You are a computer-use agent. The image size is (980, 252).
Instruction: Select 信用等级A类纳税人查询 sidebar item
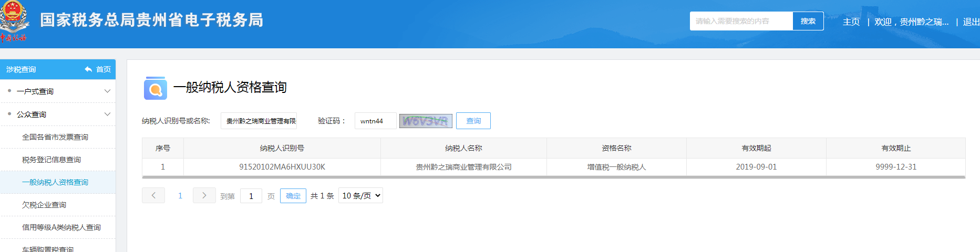click(61, 227)
